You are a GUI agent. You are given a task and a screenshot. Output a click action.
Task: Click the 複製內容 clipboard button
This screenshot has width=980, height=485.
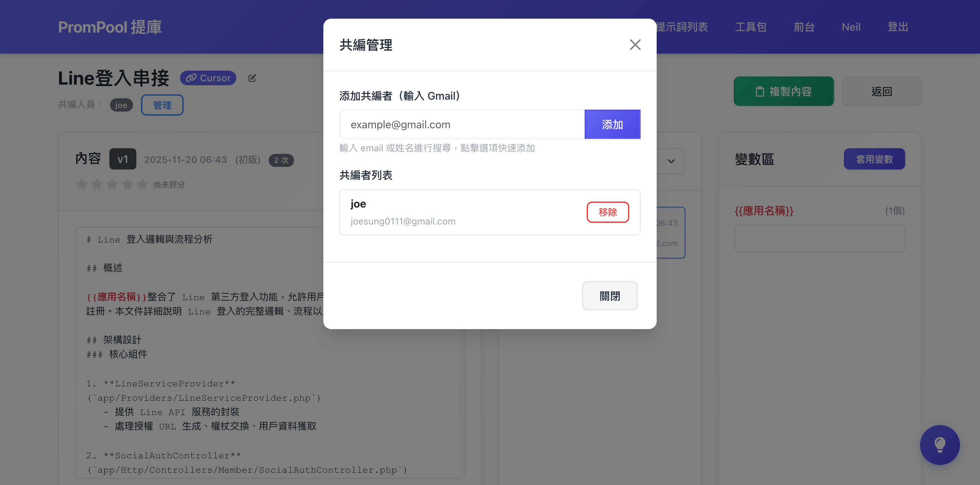[783, 91]
